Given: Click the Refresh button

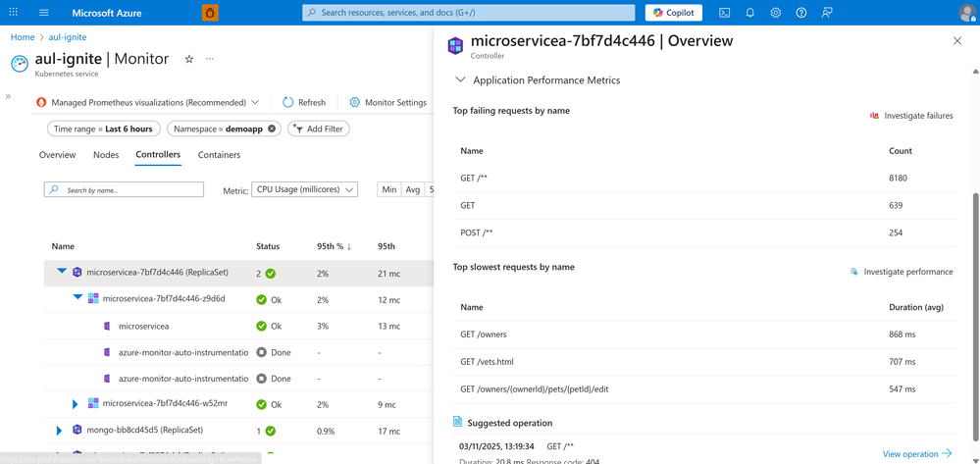Looking at the screenshot, I should pyautogui.click(x=304, y=103).
